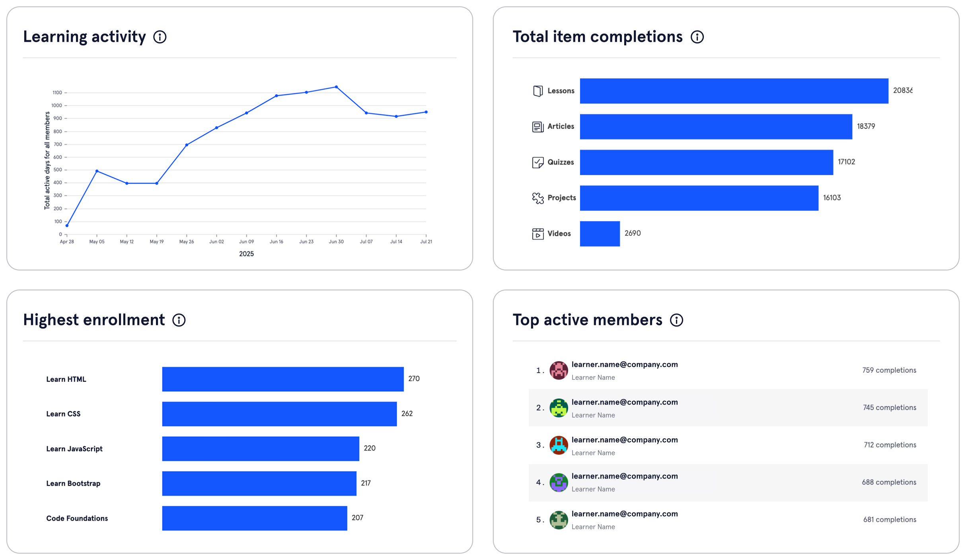This screenshot has height=560, width=966.
Task: Click the "759 completions" text
Action: click(x=889, y=370)
